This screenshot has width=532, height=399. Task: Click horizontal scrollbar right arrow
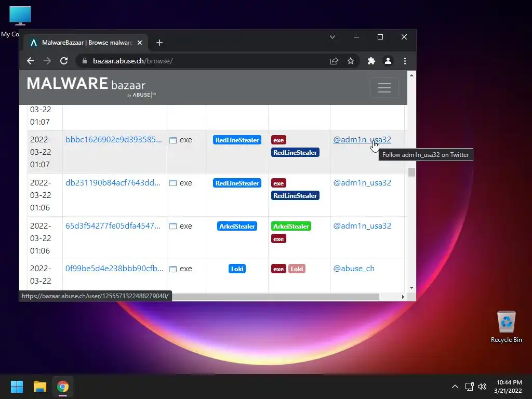(x=403, y=297)
